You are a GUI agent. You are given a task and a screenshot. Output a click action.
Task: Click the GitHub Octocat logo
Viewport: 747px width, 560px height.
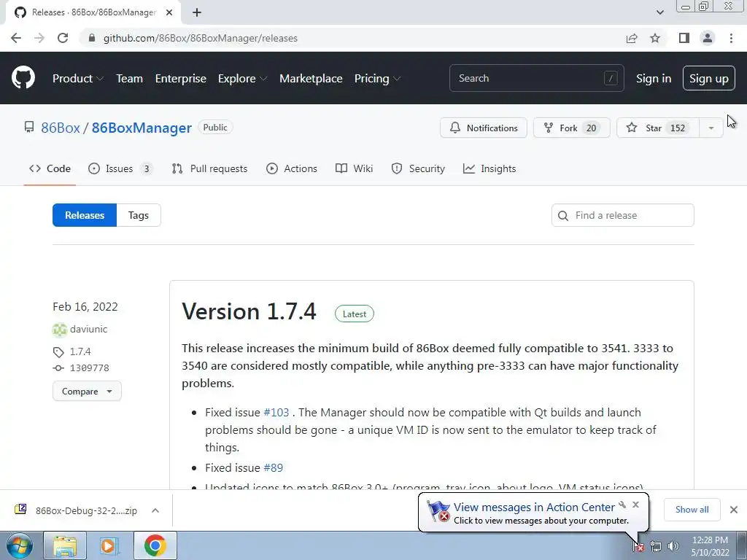(23, 78)
